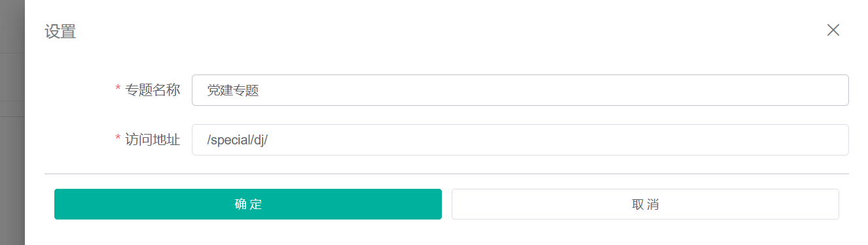The width and height of the screenshot is (868, 245).
Task: Close the 设置 dialog with the X icon
Action: tap(833, 30)
